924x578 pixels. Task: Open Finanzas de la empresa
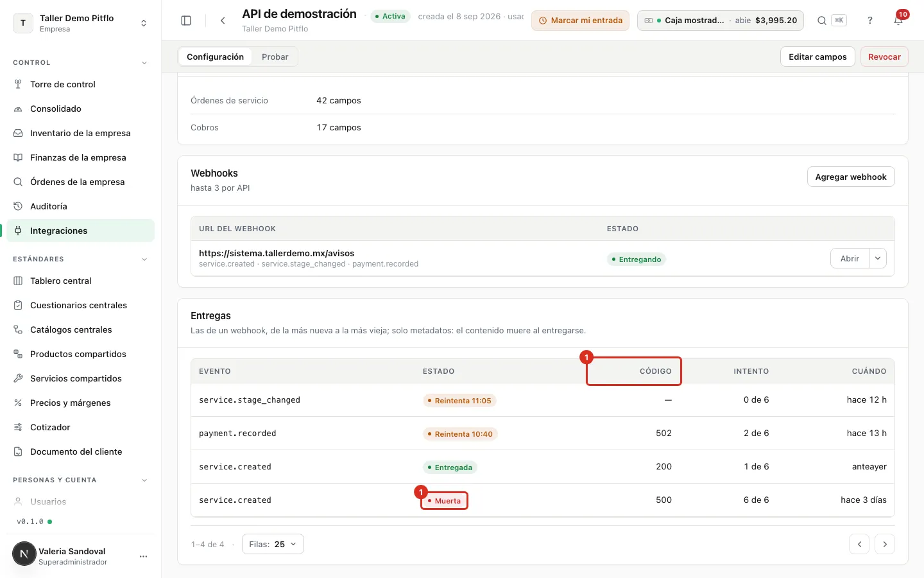click(x=80, y=157)
